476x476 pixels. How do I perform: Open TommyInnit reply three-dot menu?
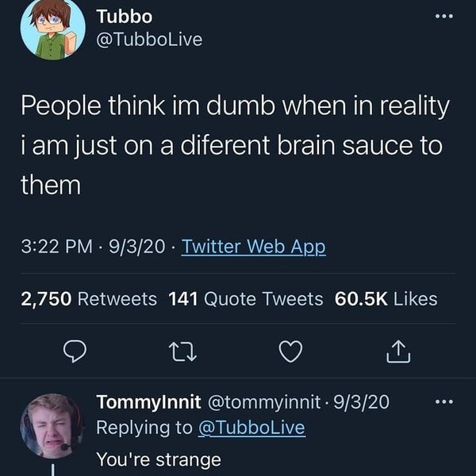448,402
